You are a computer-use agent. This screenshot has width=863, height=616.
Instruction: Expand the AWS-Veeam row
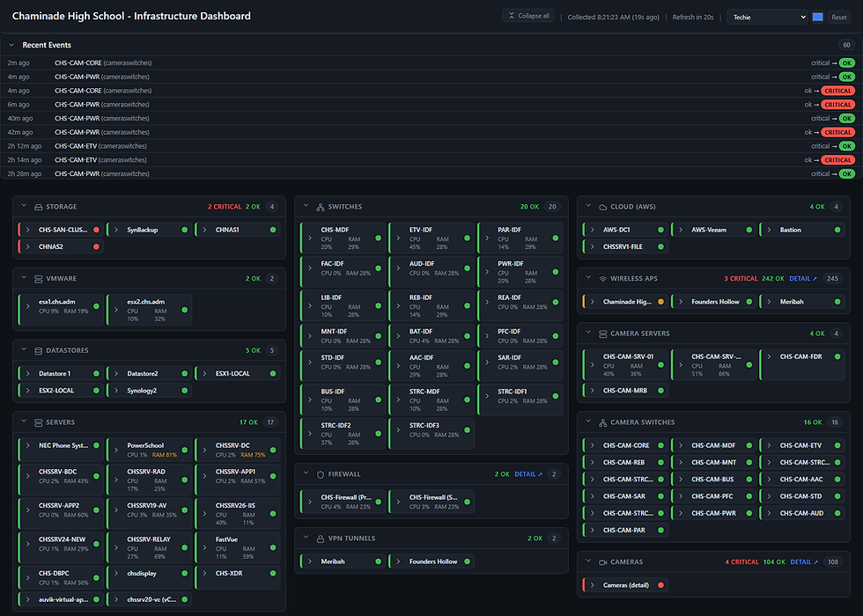[x=681, y=230]
